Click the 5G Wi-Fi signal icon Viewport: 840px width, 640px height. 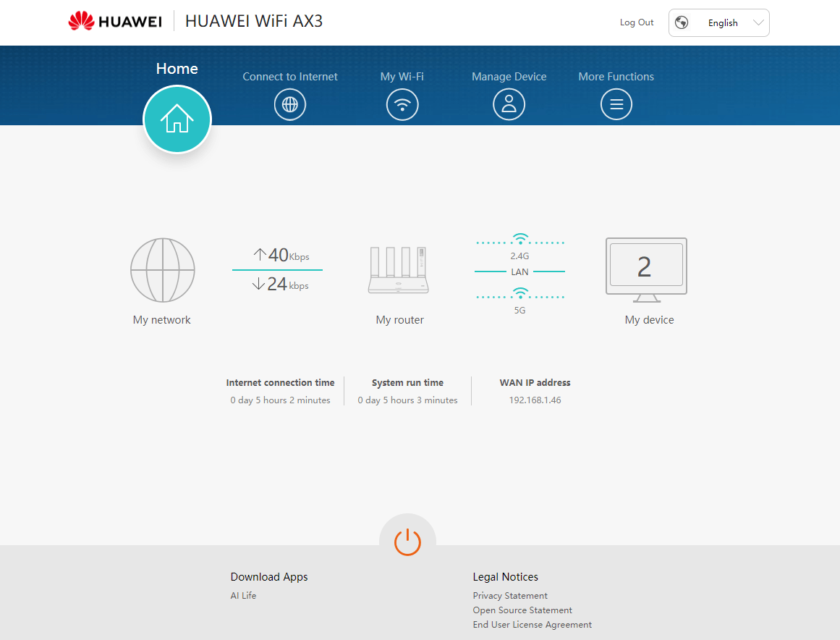(x=519, y=293)
